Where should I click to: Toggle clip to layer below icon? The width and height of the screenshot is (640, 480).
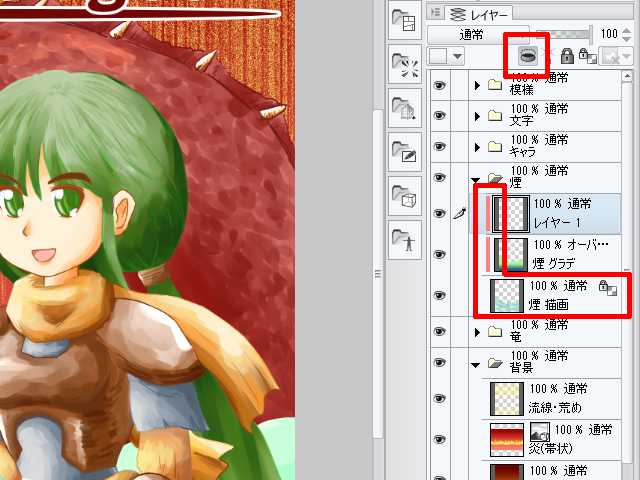tap(527, 56)
